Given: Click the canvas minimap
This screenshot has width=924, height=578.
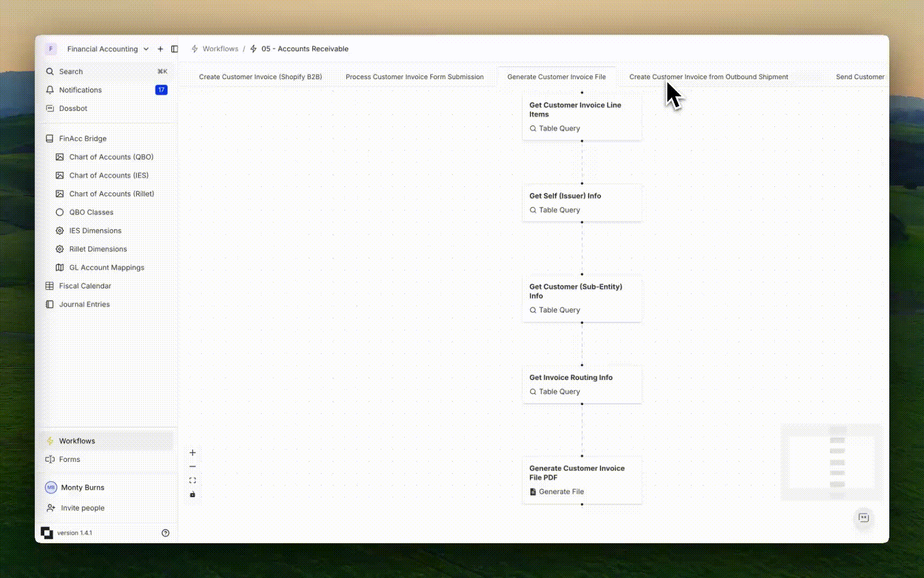Looking at the screenshot, I should tap(831, 462).
